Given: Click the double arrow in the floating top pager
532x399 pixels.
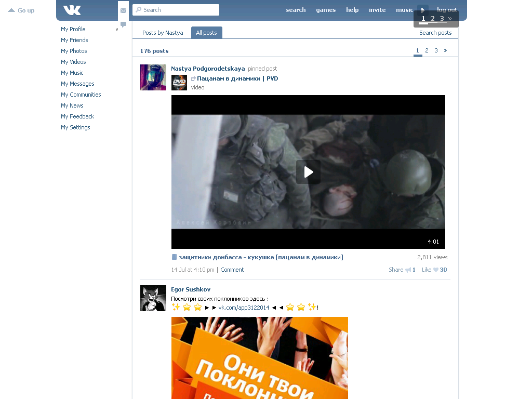Looking at the screenshot, I should (x=450, y=19).
